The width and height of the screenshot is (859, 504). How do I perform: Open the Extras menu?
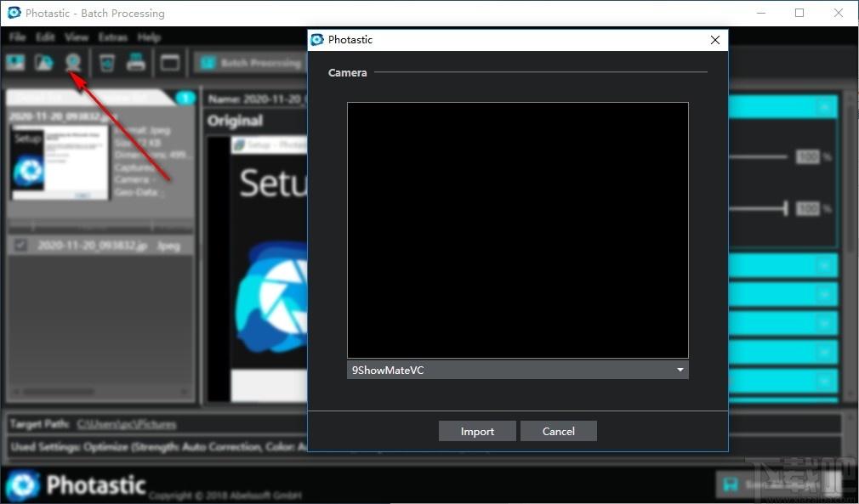tap(113, 37)
